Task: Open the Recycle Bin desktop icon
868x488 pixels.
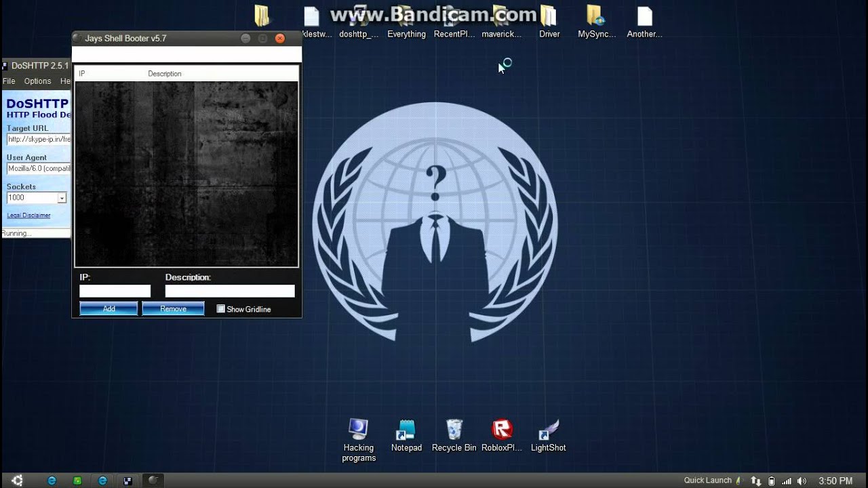Action: [x=454, y=436]
